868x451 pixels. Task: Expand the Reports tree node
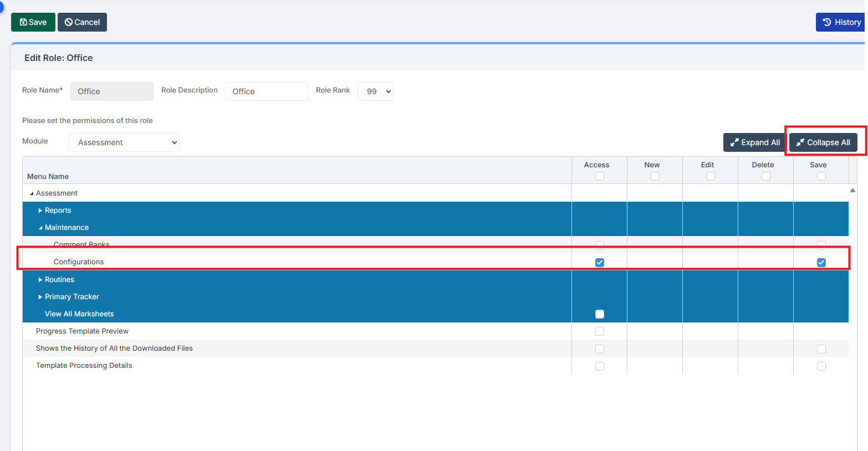tap(40, 211)
